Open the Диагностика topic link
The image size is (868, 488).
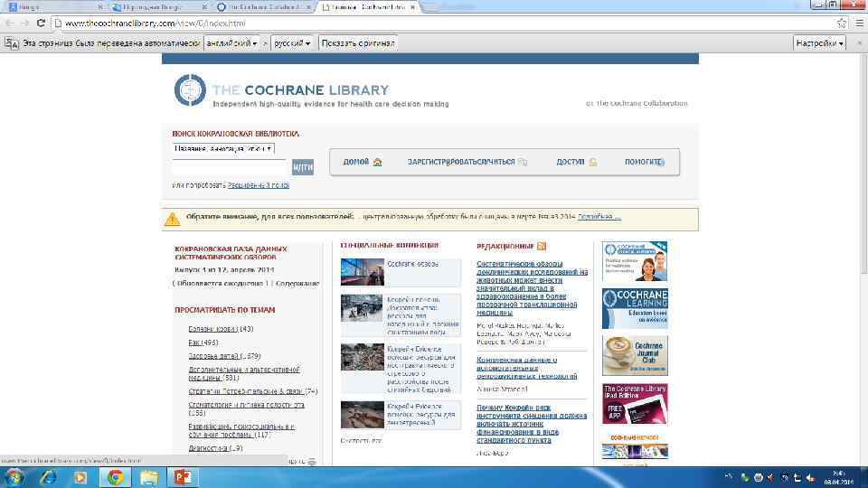tap(215, 448)
